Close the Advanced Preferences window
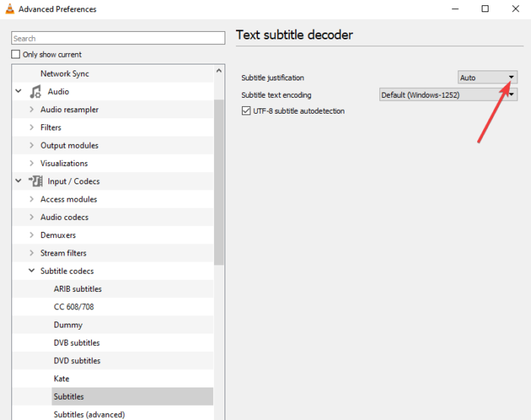This screenshot has width=531, height=420. click(515, 9)
